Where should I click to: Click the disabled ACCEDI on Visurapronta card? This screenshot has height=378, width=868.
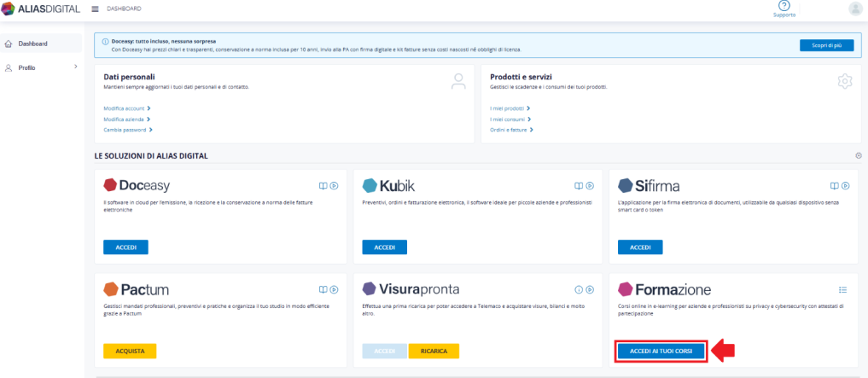pyautogui.click(x=385, y=351)
